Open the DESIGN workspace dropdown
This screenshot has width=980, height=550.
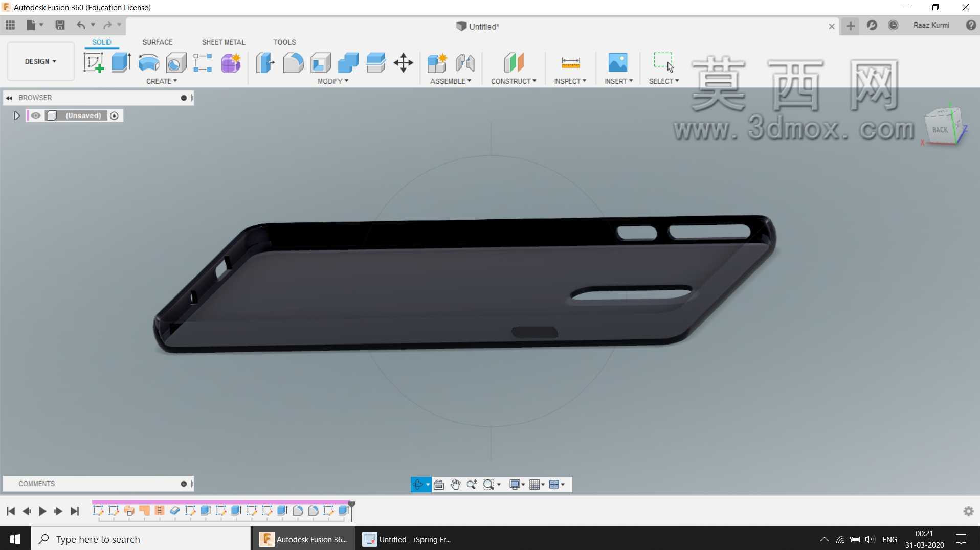point(40,61)
